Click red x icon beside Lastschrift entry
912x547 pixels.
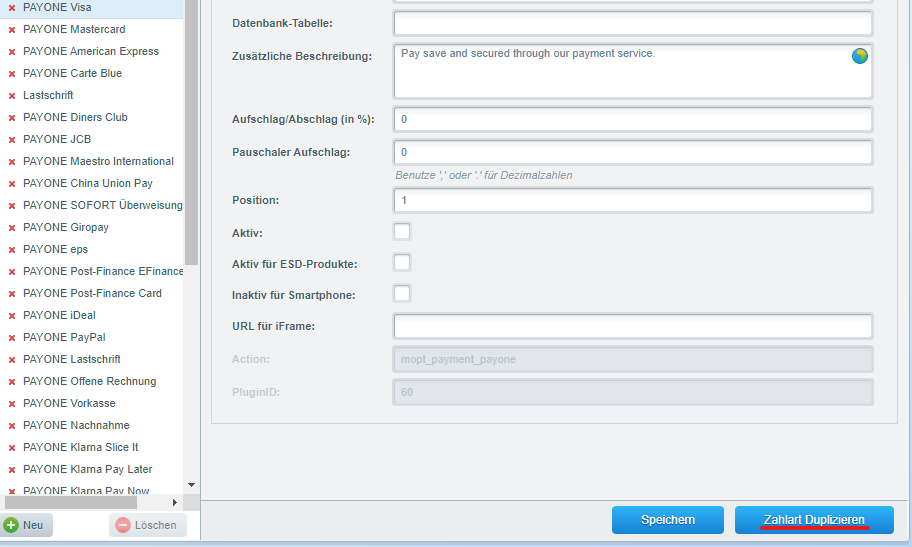[12, 96]
